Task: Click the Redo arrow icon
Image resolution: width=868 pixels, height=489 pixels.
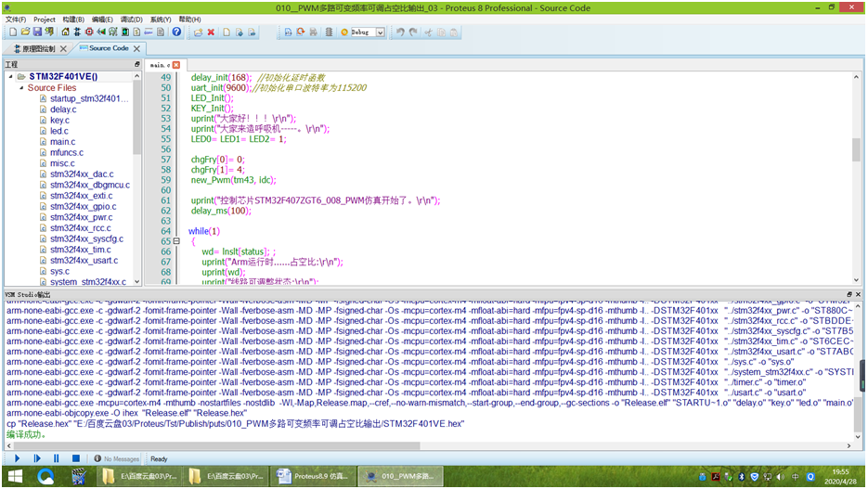Action: click(x=413, y=32)
